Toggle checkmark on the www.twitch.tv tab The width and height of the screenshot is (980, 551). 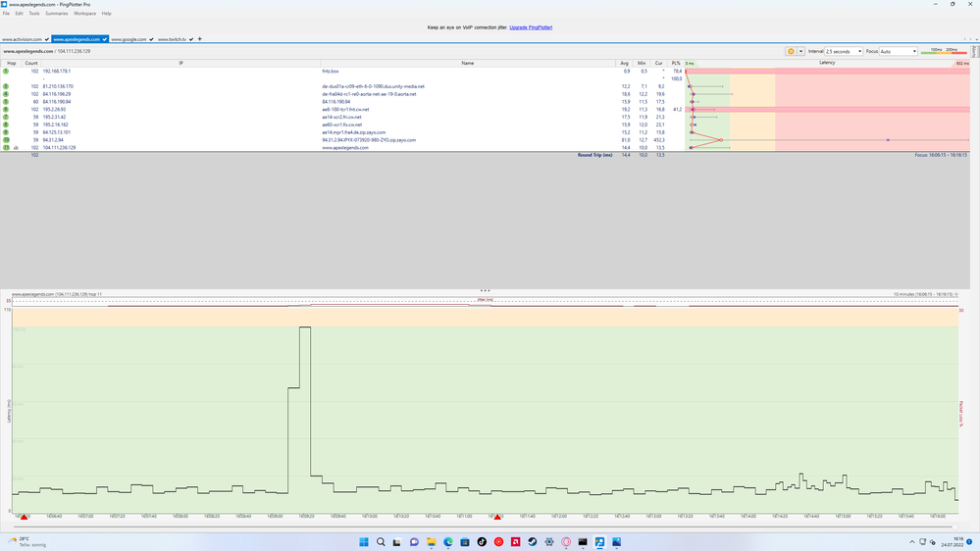point(190,39)
